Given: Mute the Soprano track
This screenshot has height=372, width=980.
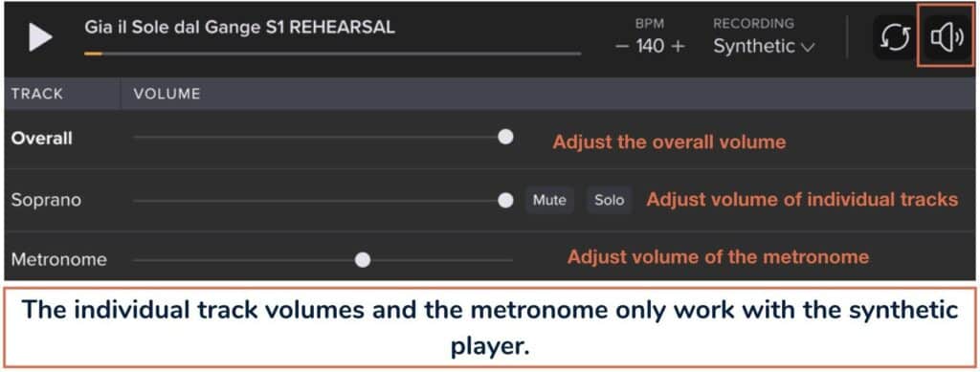Looking at the screenshot, I should [549, 200].
